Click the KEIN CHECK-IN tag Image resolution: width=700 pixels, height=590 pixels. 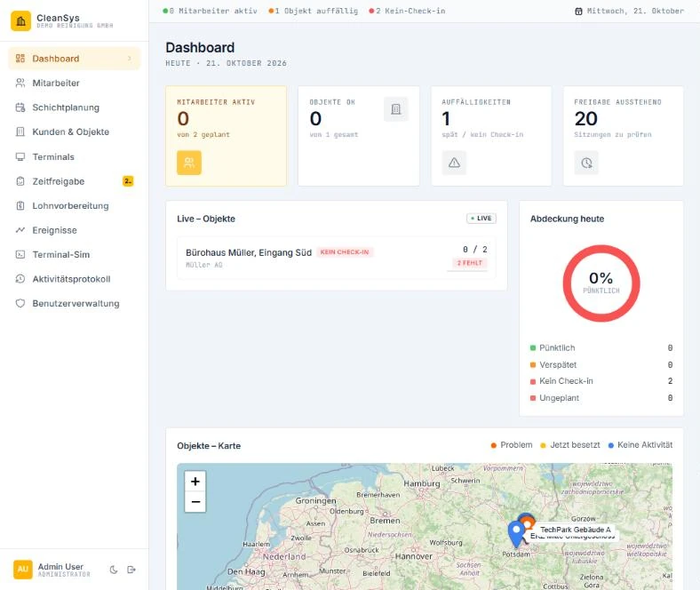345,252
